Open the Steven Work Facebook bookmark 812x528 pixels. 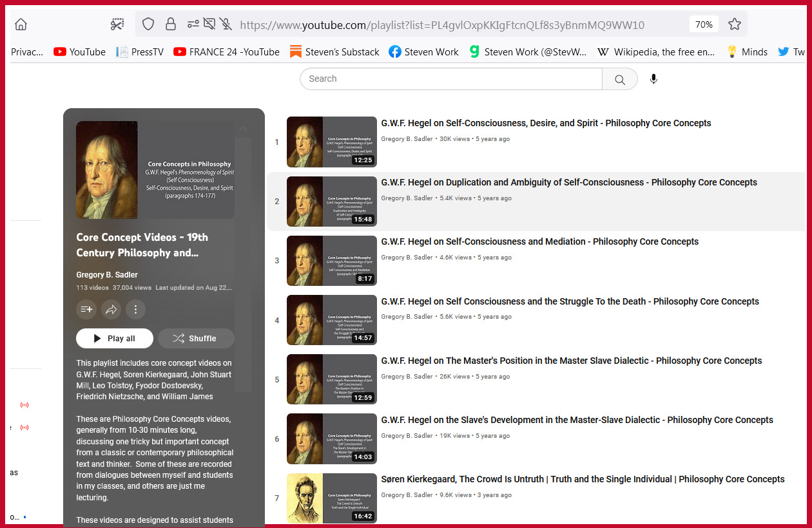423,52
